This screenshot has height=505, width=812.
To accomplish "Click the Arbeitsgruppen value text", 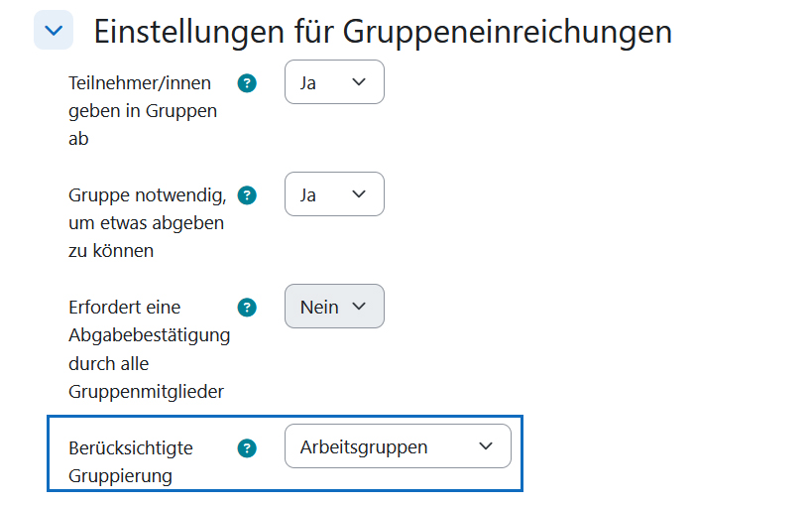I will 364,446.
